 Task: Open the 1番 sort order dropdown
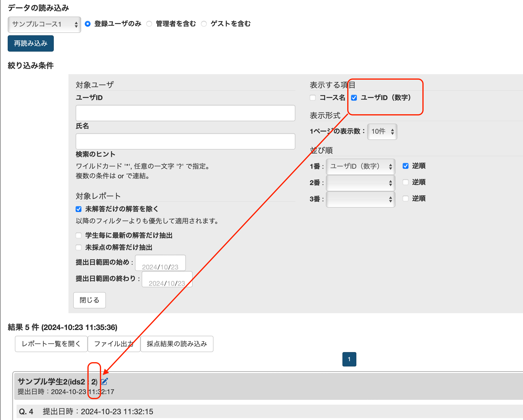360,167
